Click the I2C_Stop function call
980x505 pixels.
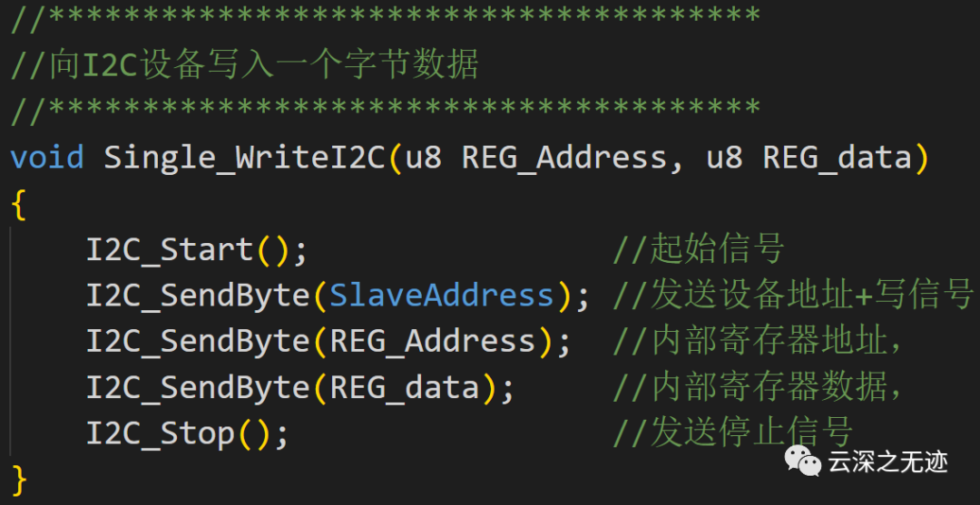pos(161,433)
